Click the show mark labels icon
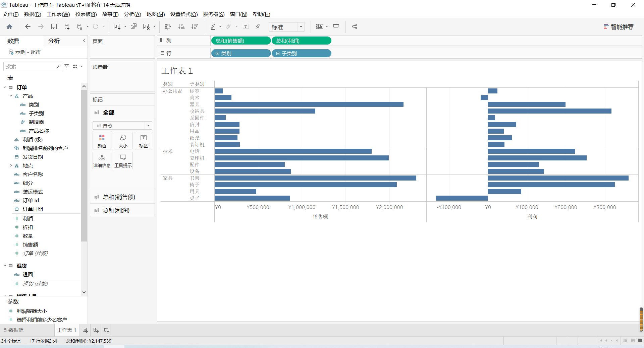 [x=246, y=26]
